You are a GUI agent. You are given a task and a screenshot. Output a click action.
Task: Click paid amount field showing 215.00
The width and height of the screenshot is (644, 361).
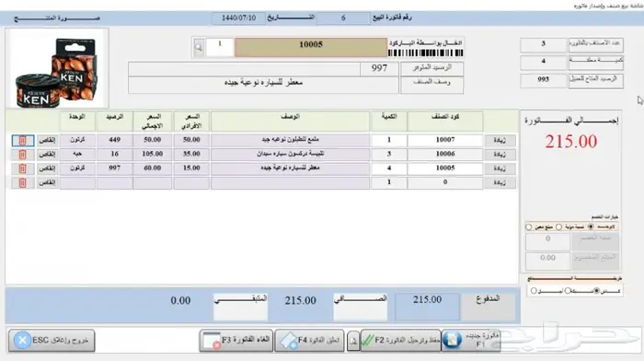(427, 307)
